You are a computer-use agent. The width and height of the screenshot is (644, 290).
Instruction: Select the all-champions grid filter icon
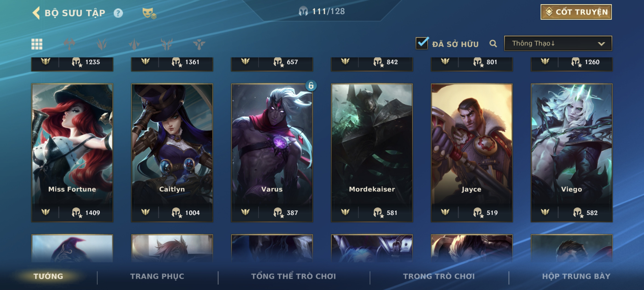click(x=37, y=44)
